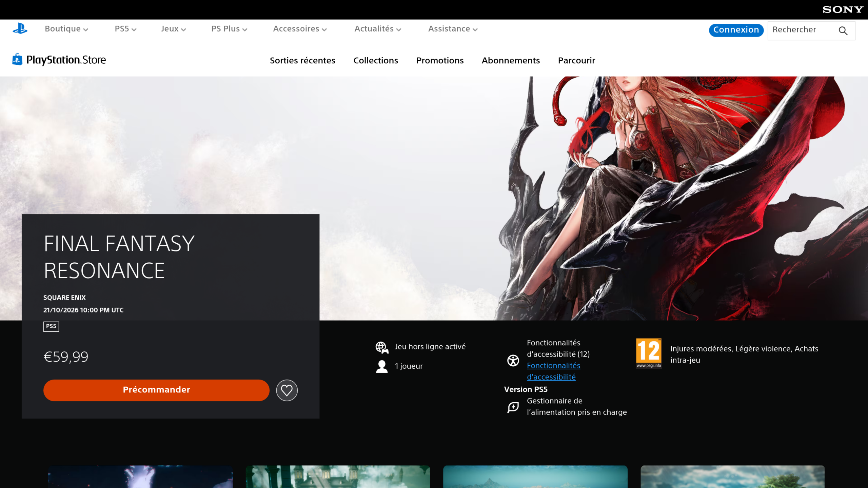Click the power management icon

tap(513, 407)
